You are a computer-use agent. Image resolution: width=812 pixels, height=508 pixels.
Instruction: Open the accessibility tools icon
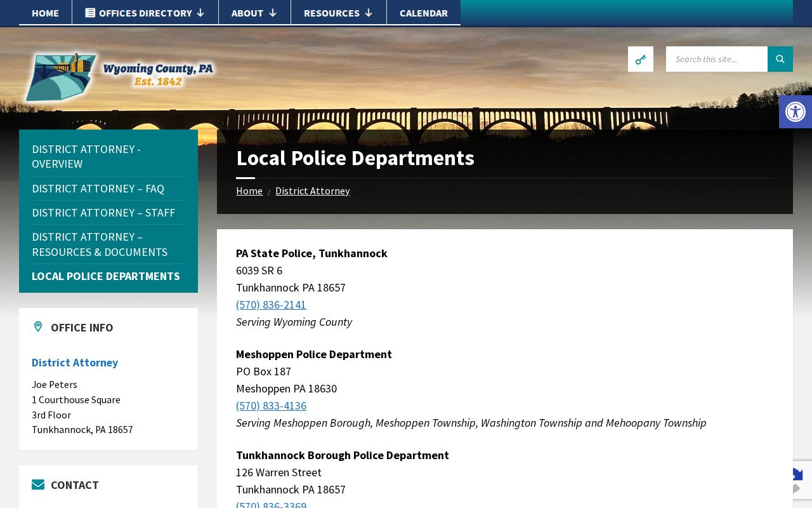tap(796, 112)
